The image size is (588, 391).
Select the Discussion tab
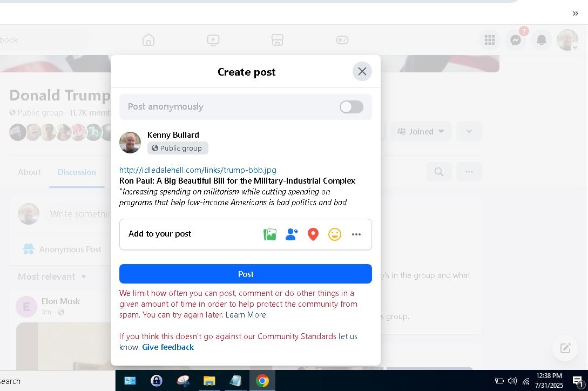pyautogui.click(x=77, y=172)
